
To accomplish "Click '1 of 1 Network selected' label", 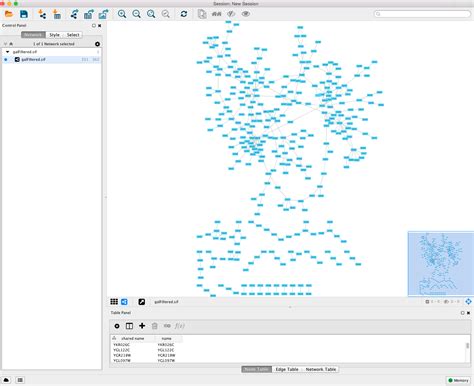I will (54, 44).
